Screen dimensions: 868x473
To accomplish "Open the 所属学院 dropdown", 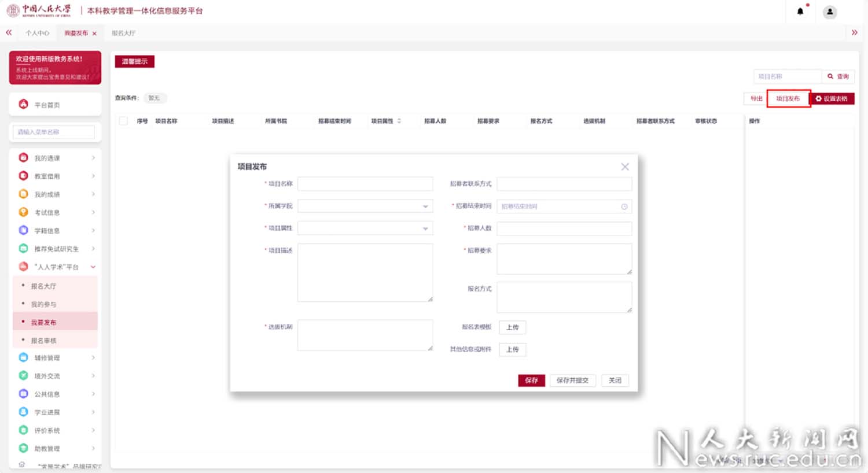I will point(365,206).
